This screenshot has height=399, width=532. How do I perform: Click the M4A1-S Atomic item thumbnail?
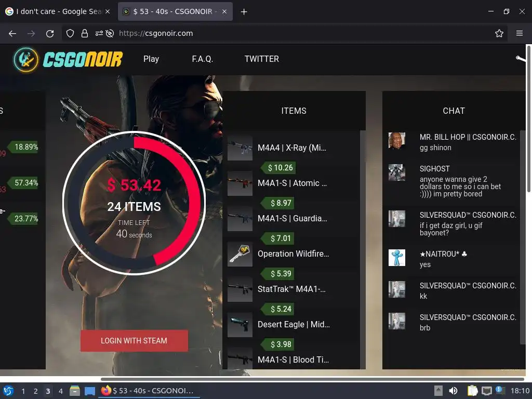(x=240, y=183)
